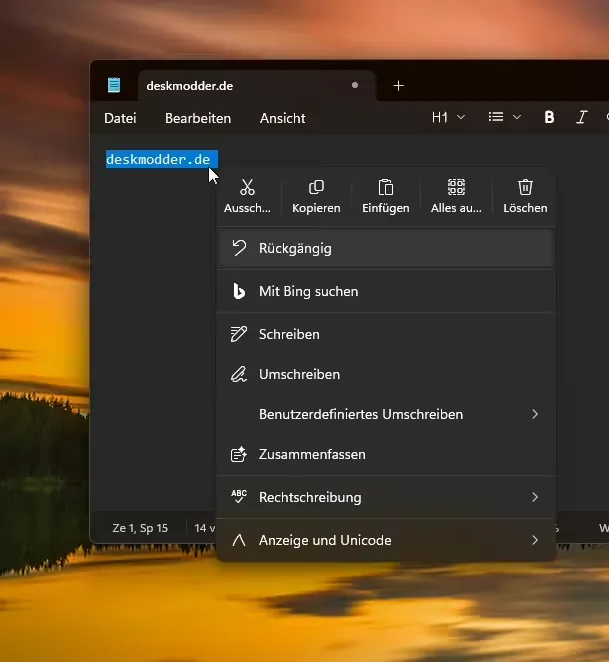Open the Ansicht menu

282,118
